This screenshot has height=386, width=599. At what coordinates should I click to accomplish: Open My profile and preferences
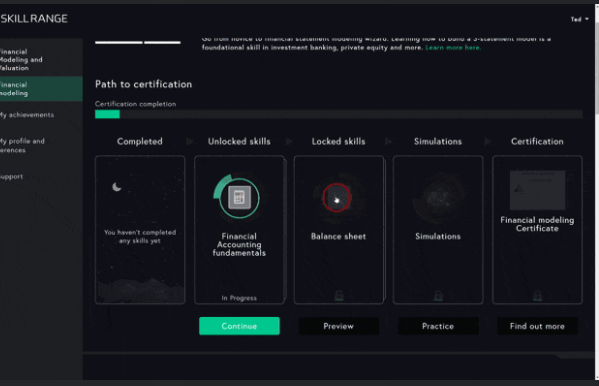point(22,145)
